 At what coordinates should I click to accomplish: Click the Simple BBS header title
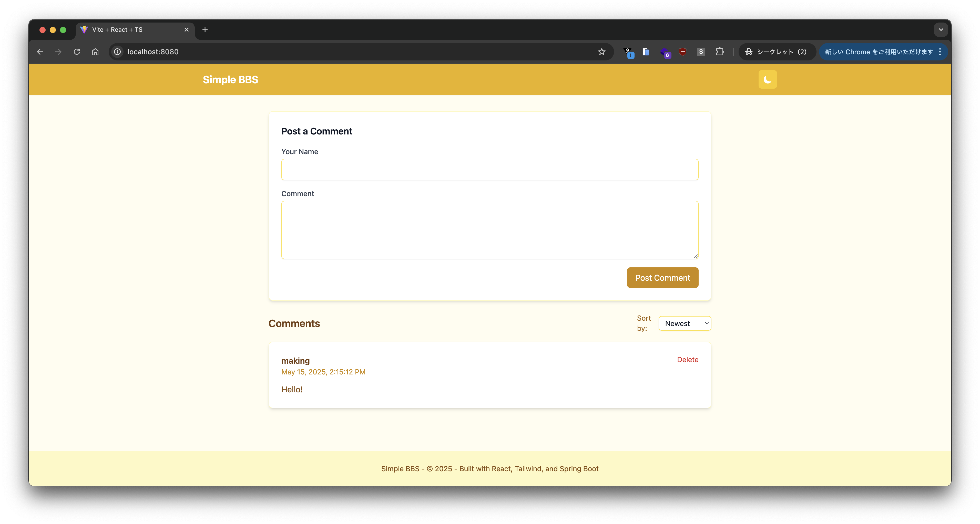tap(230, 79)
